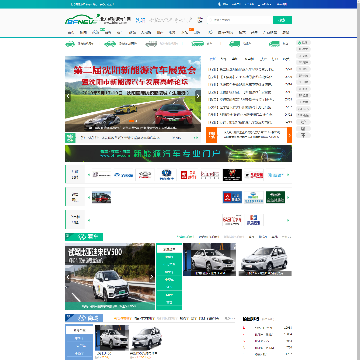Click the orange icon in promo box
360x360 pixels.
[x=211, y=135]
